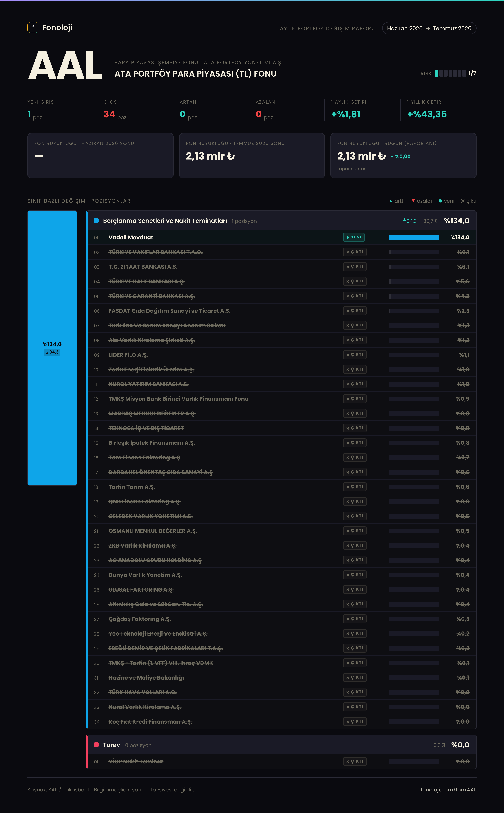Click the ÇIKTI badge for TEKNOSA İÇ VE DIŞ TİCARET
504x813 pixels.
point(355,428)
